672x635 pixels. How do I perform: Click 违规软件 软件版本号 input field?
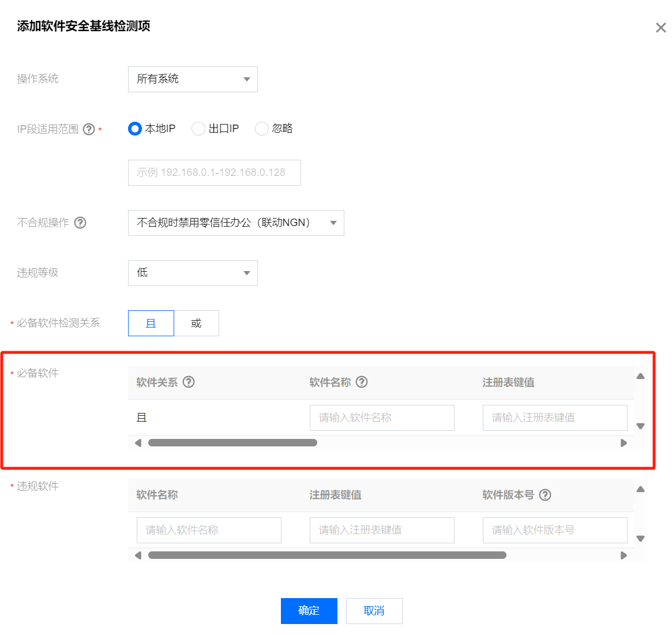(x=555, y=531)
